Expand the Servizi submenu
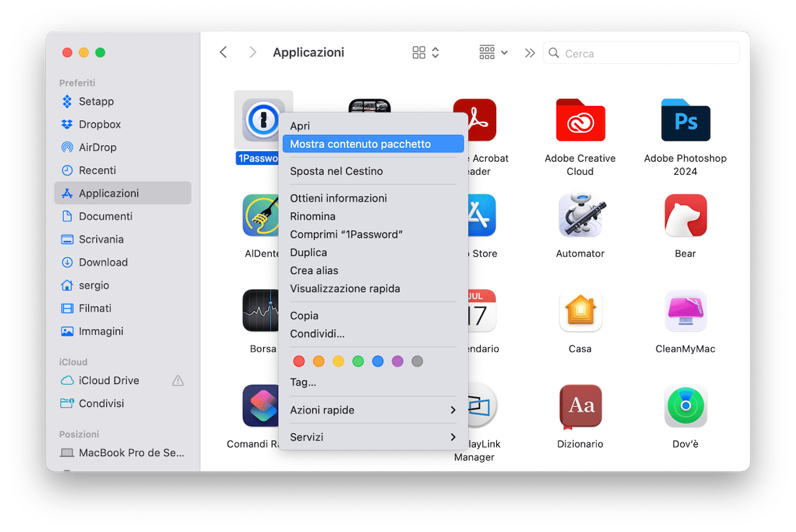Screen dimensions: 796x532 point(373,437)
